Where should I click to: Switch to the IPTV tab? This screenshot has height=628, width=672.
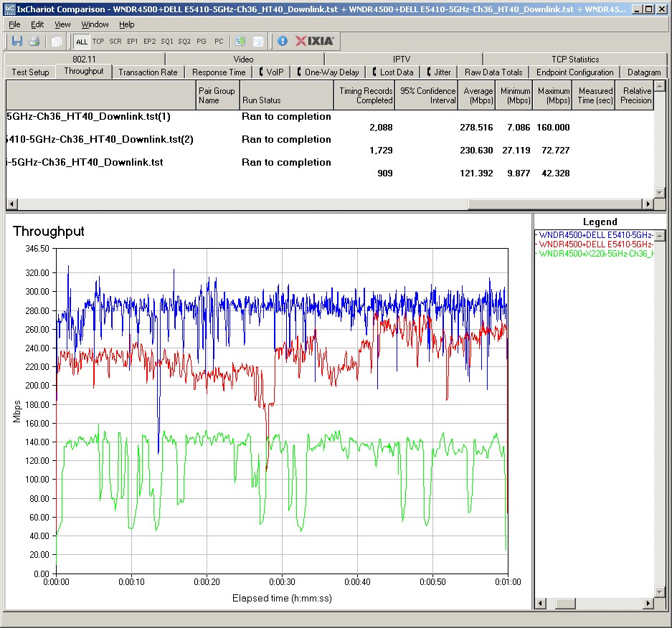(x=402, y=59)
